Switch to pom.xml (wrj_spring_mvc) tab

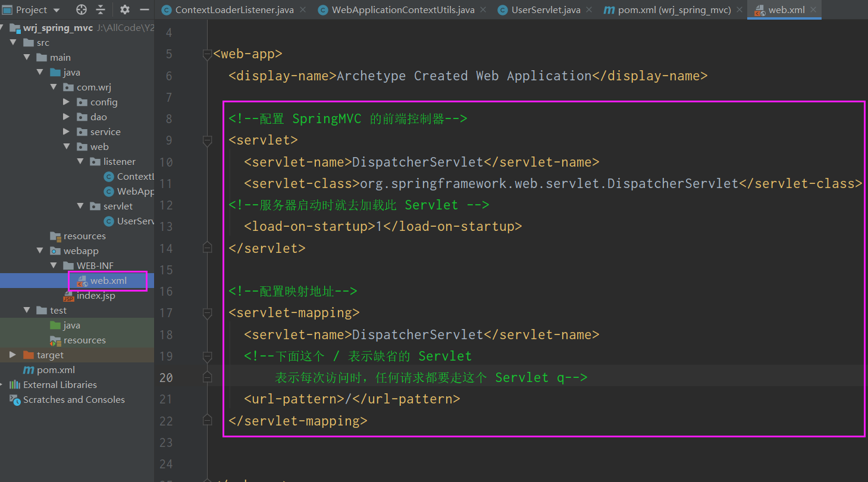point(675,10)
